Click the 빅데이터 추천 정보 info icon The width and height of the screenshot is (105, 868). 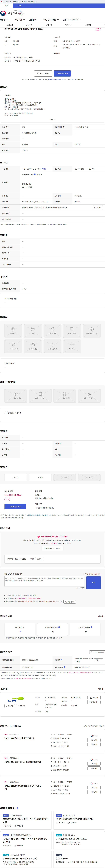click(18, 808)
